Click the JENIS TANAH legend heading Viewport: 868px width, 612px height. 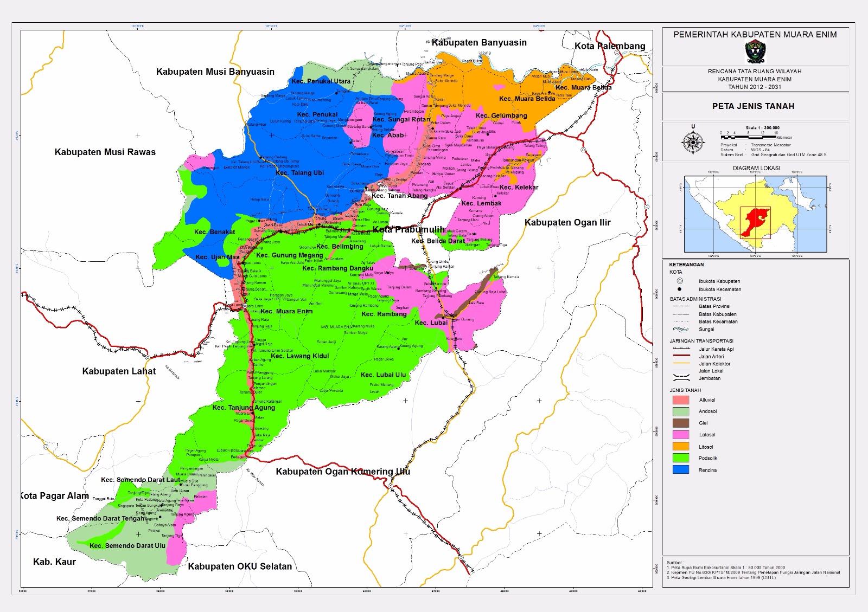tap(685, 390)
